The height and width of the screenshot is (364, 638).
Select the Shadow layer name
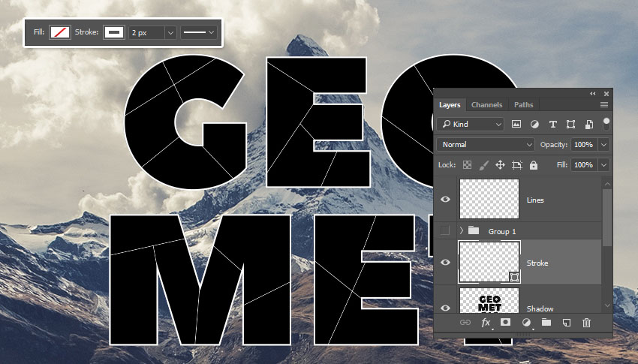[x=540, y=308]
